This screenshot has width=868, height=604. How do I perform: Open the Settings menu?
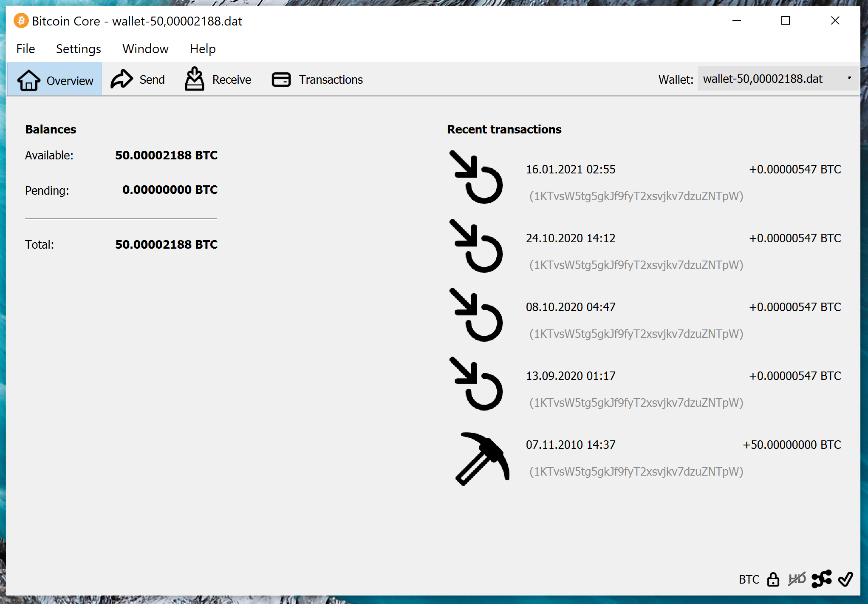pyautogui.click(x=78, y=49)
